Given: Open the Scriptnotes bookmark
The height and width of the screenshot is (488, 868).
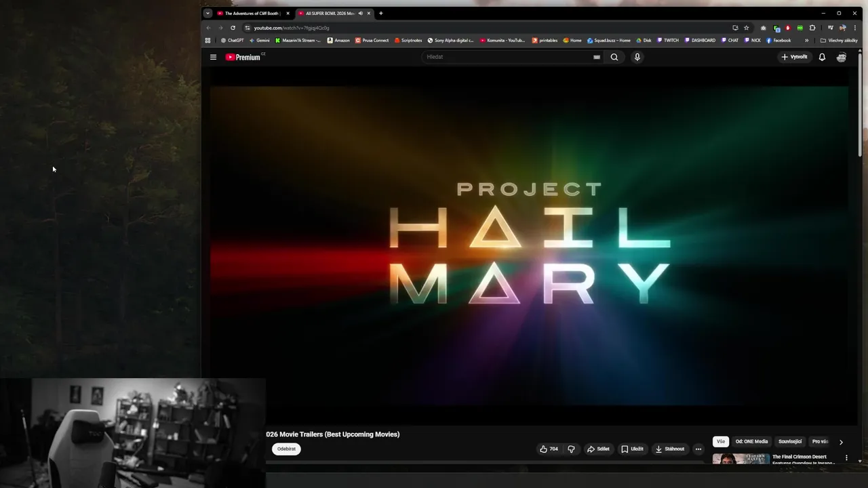Looking at the screenshot, I should click(x=408, y=40).
